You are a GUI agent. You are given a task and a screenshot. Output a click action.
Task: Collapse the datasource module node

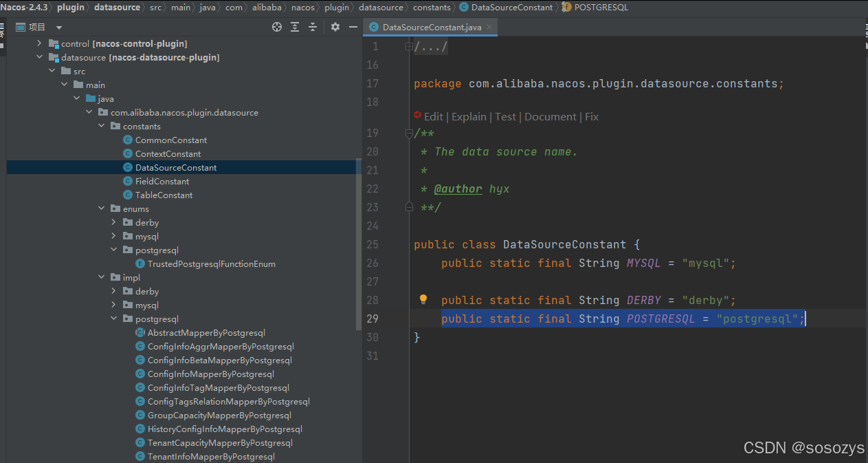pos(39,57)
